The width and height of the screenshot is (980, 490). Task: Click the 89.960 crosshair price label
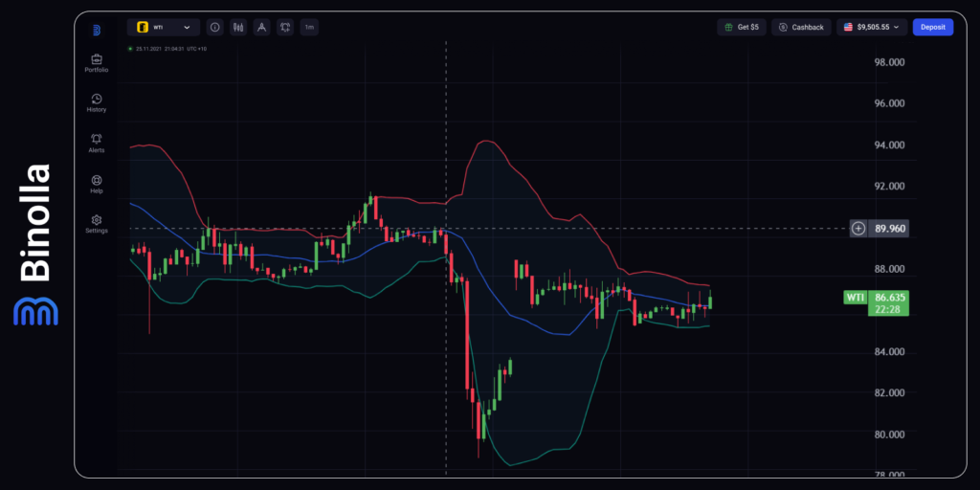891,228
